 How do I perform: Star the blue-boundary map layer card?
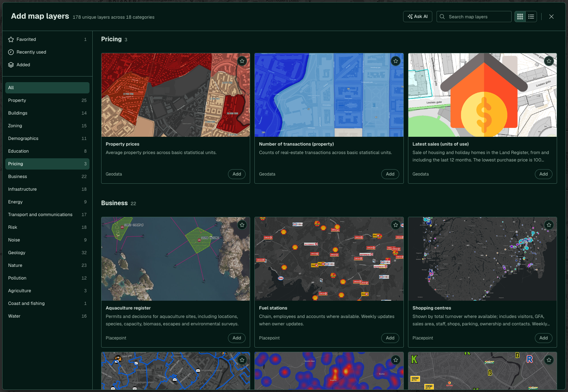point(242,360)
